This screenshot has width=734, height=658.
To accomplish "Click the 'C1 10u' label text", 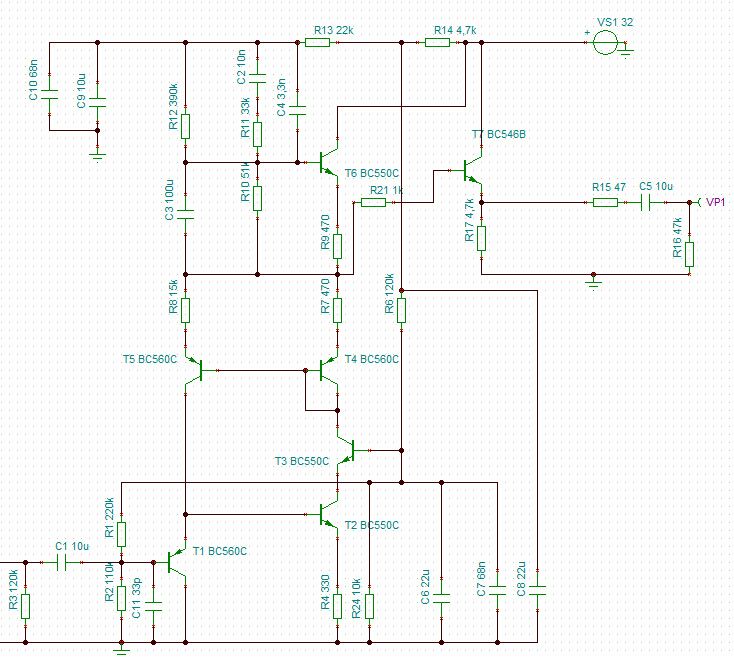I will coord(72,546).
